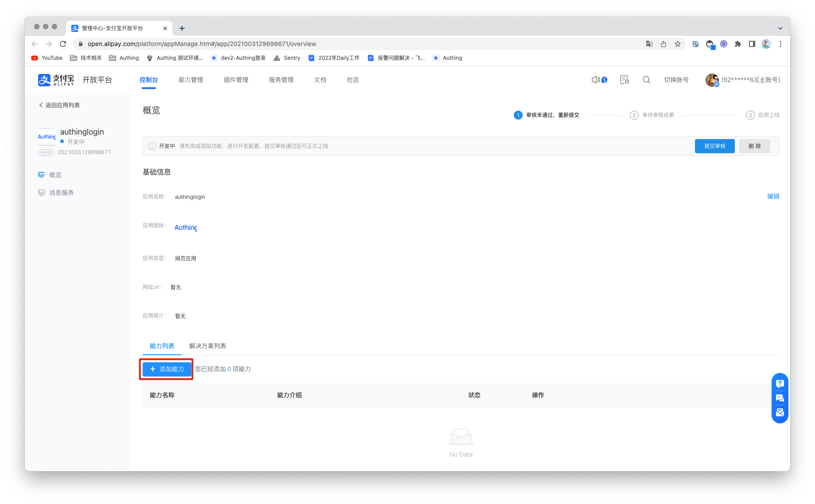Open the chat message floating icon
The width and height of the screenshot is (815, 504).
[780, 398]
